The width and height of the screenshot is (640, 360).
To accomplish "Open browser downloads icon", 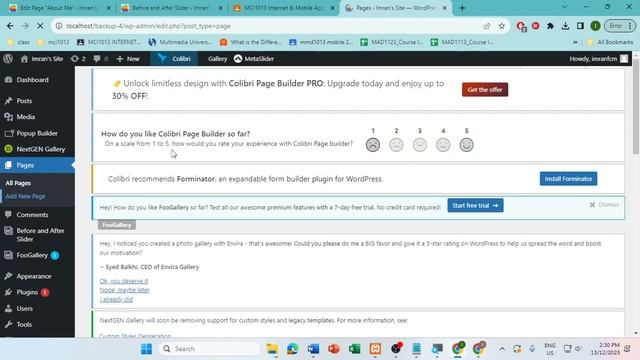I will coord(565,26).
